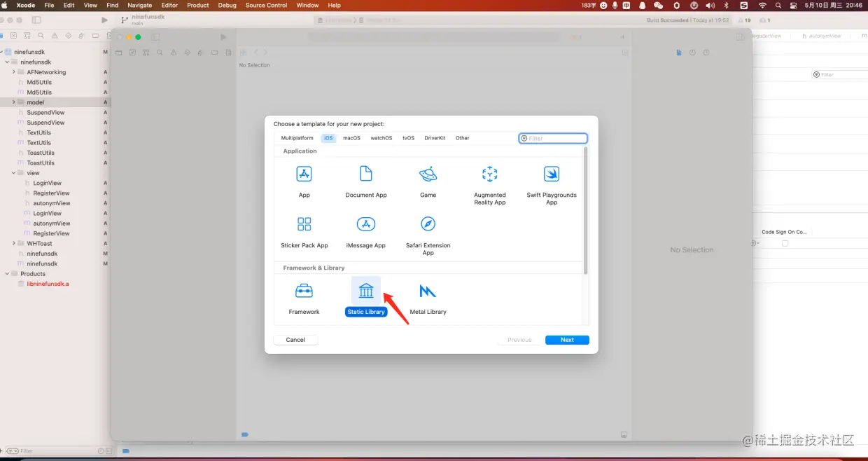Image resolution: width=868 pixels, height=461 pixels.
Task: Open the Source Control menu
Action: click(266, 5)
